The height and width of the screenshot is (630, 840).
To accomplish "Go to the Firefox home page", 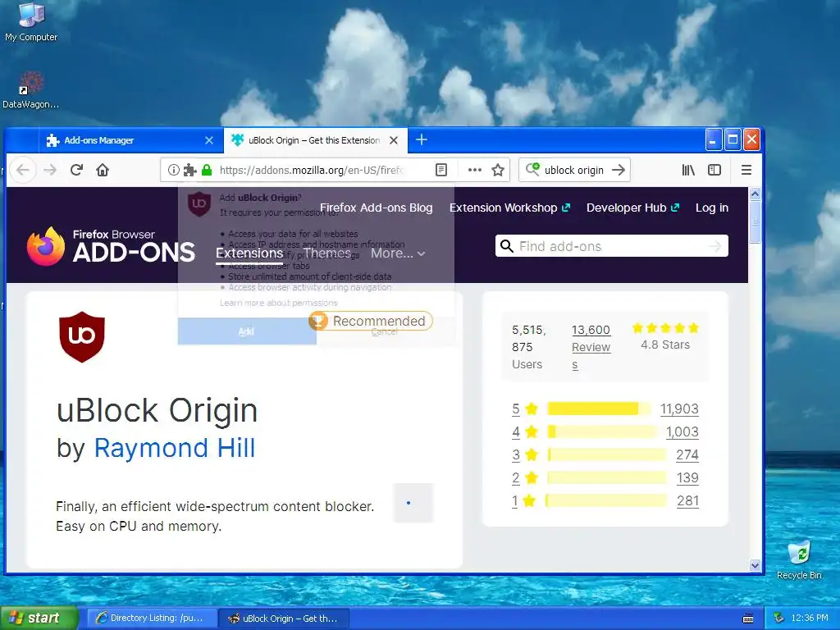I will tap(103, 170).
